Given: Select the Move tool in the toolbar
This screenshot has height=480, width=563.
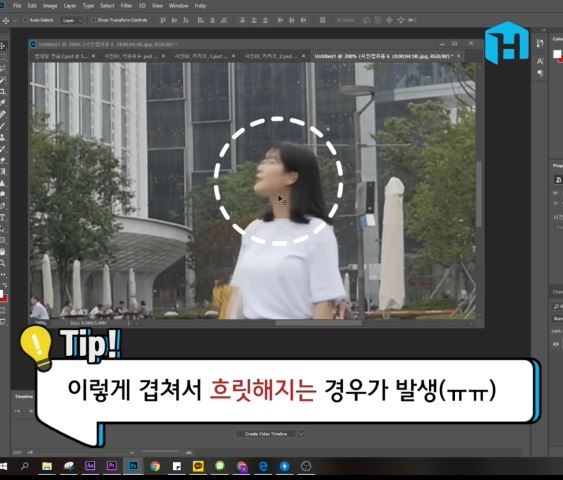Looking at the screenshot, I should click(3, 46).
